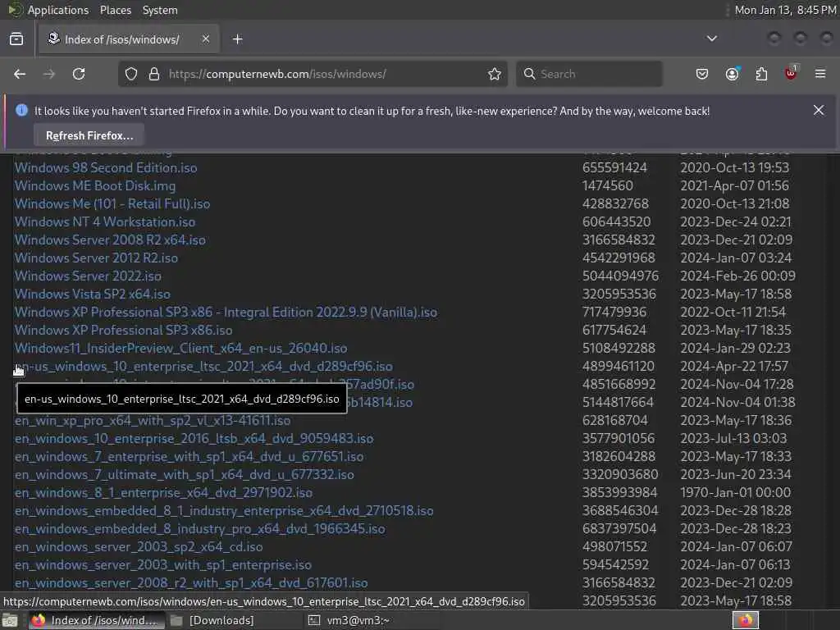Close the Index of /isos/windows/ tab
The width and height of the screenshot is (840, 630).
pyautogui.click(x=206, y=39)
